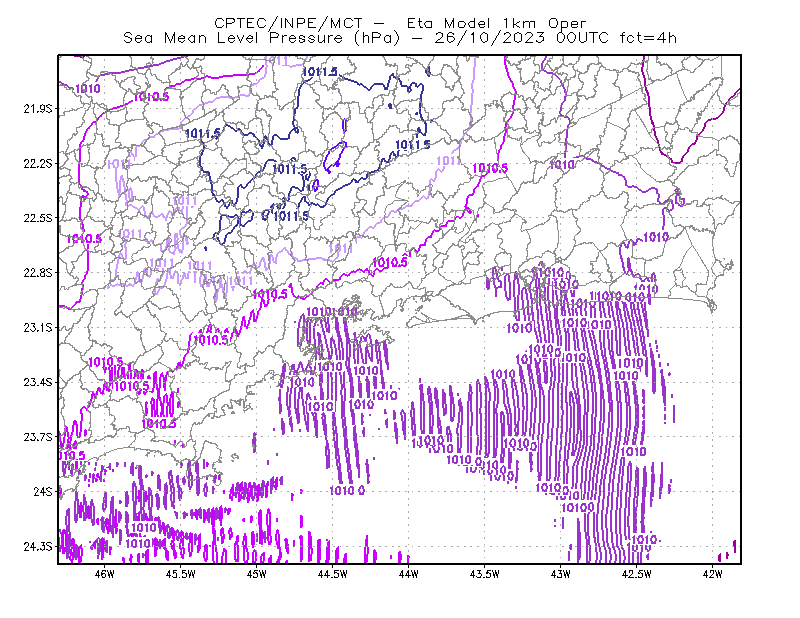The height and width of the screenshot is (618, 800).
Task: Click the 43W longitude axis label
Action: tap(561, 574)
